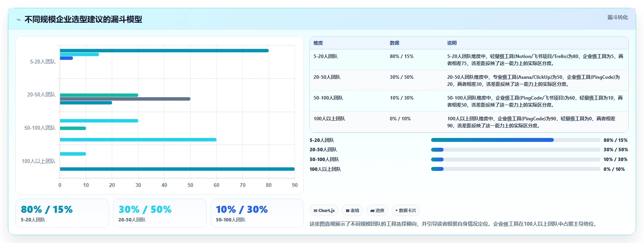The height and width of the screenshot is (243, 644).
Task: Click the grey 50 bar for 20-50人团队
Action: (125, 99)
